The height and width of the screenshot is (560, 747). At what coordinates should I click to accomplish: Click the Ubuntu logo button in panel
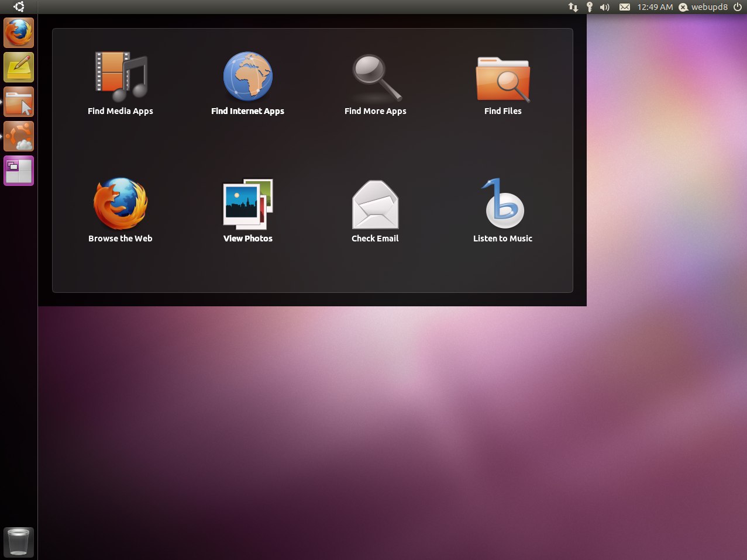[19, 7]
